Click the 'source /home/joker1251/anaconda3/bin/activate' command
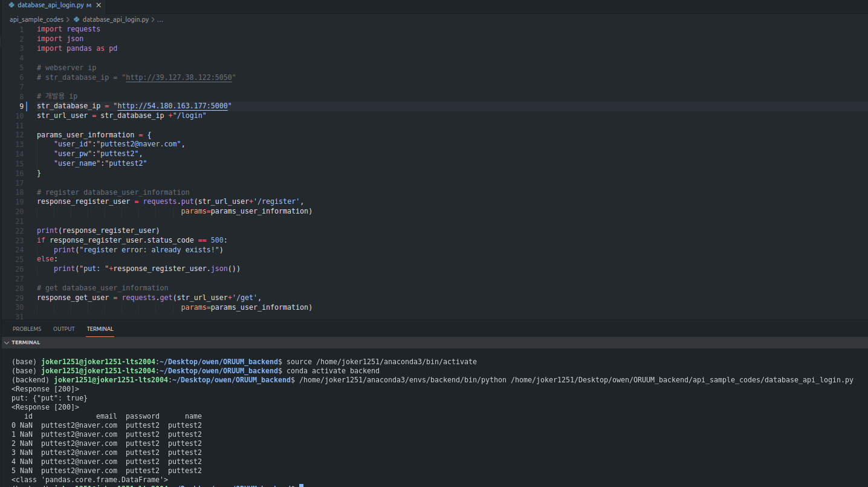868x487 pixels. pos(382,362)
